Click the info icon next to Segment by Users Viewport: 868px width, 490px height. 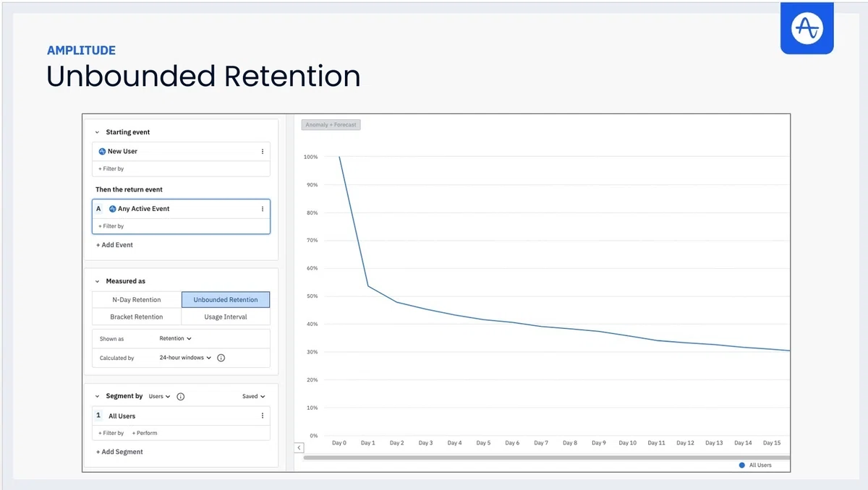pos(181,397)
